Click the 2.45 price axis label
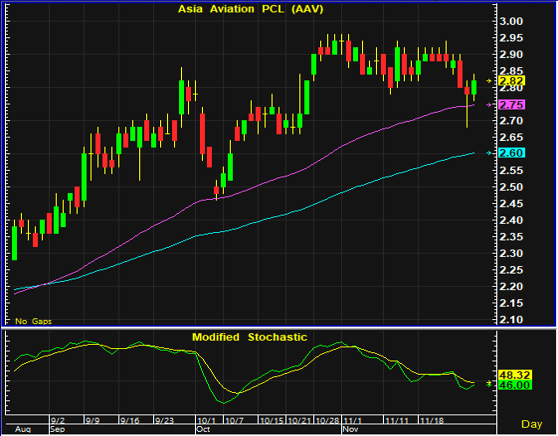The image size is (558, 436). [x=511, y=204]
